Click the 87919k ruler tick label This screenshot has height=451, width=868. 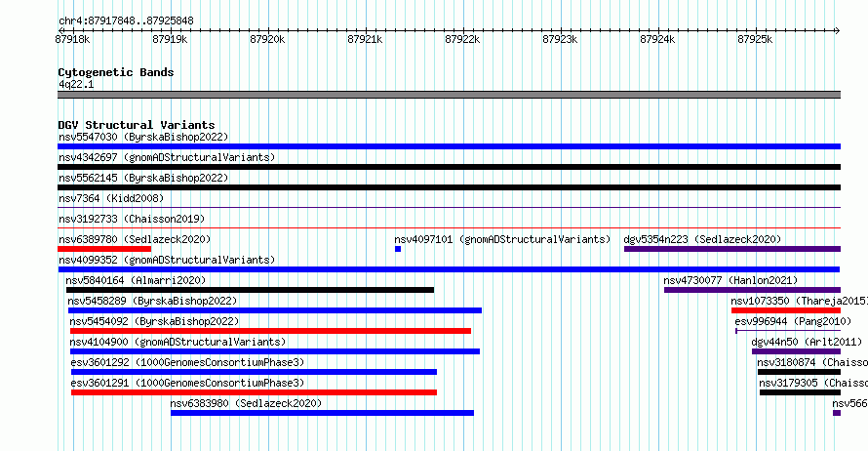170,39
